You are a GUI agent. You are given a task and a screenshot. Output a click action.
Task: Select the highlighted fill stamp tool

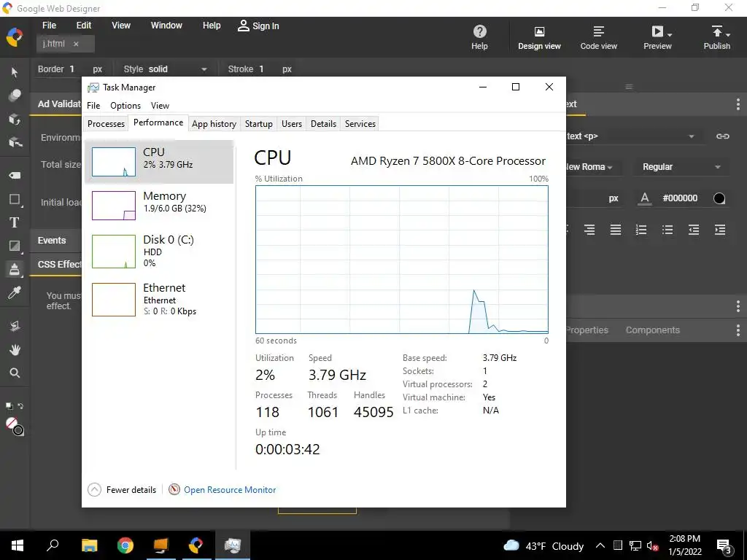(15, 269)
